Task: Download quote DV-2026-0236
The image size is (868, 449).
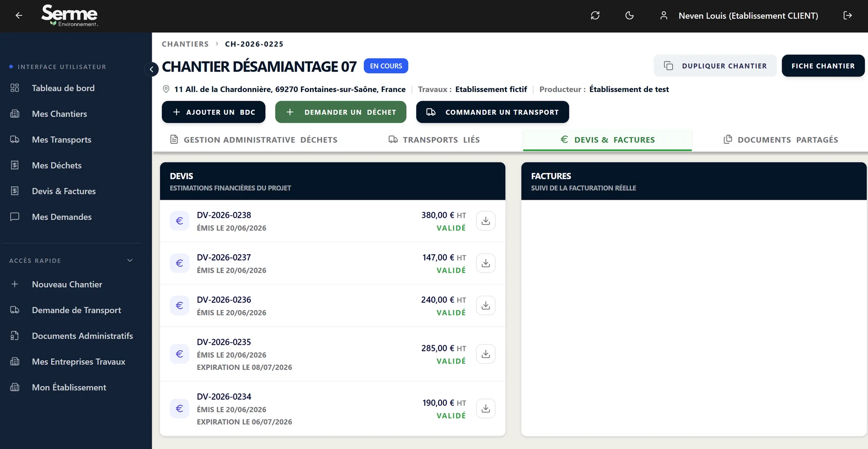Action: (x=486, y=306)
